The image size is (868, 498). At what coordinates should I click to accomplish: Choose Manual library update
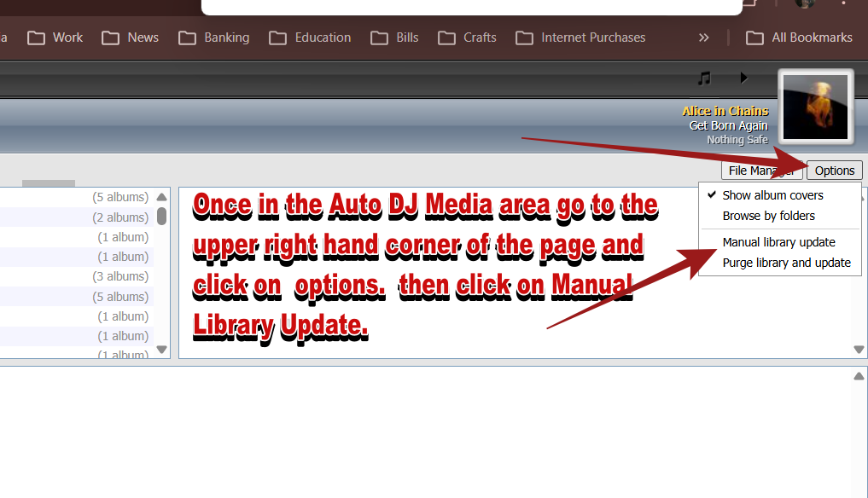tap(779, 242)
